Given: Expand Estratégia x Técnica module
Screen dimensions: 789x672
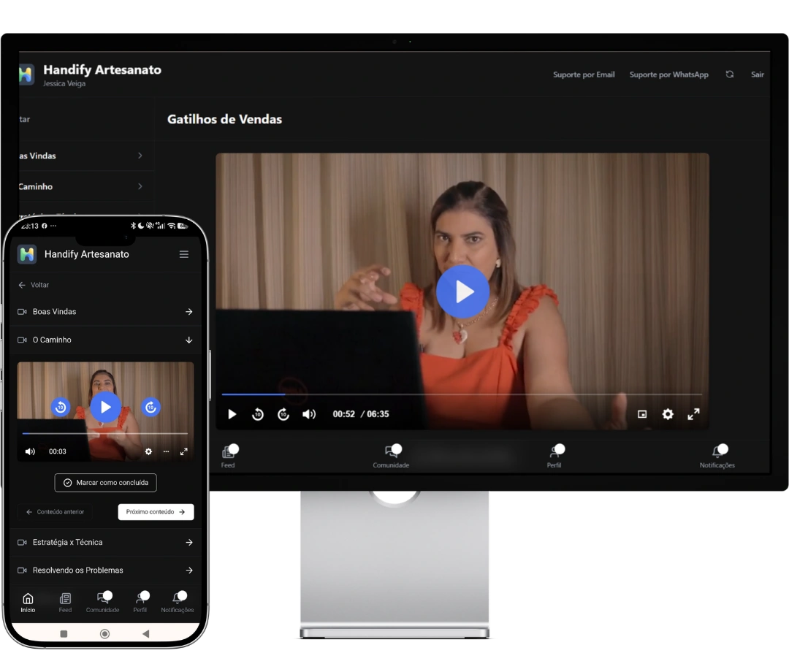Looking at the screenshot, I should (x=105, y=542).
